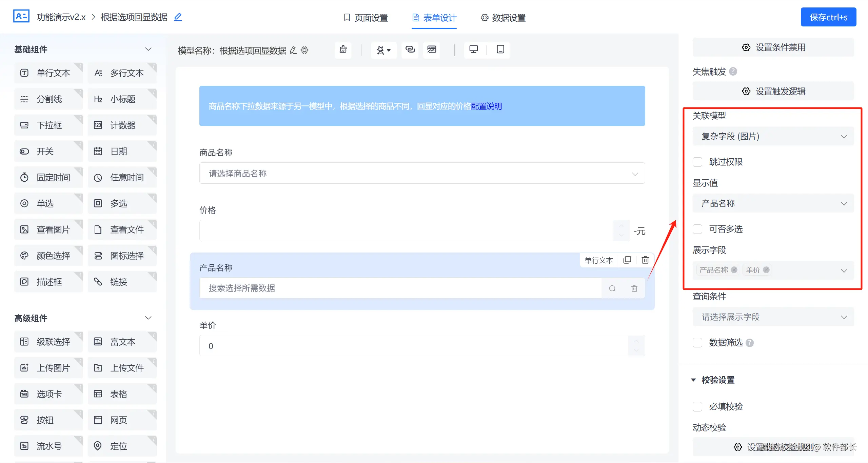Open the 配置说明 link in banner

tap(486, 106)
